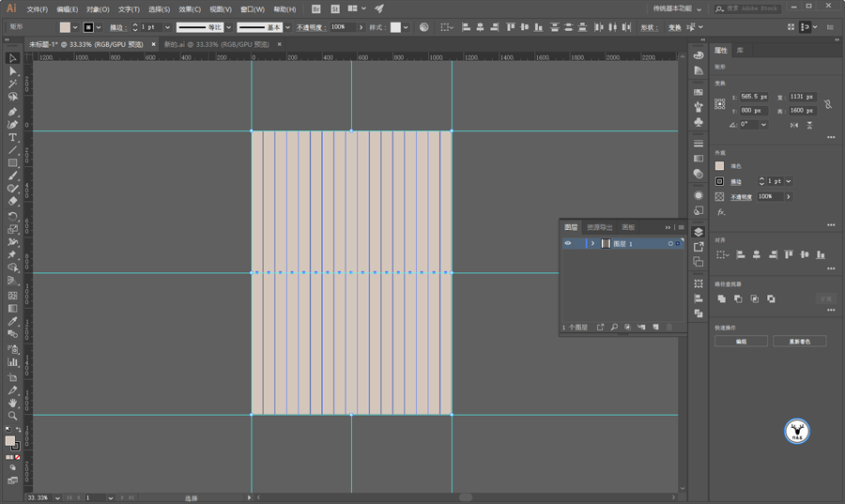
Task: Hide 图层 1 using the eye icon
Action: [x=567, y=243]
